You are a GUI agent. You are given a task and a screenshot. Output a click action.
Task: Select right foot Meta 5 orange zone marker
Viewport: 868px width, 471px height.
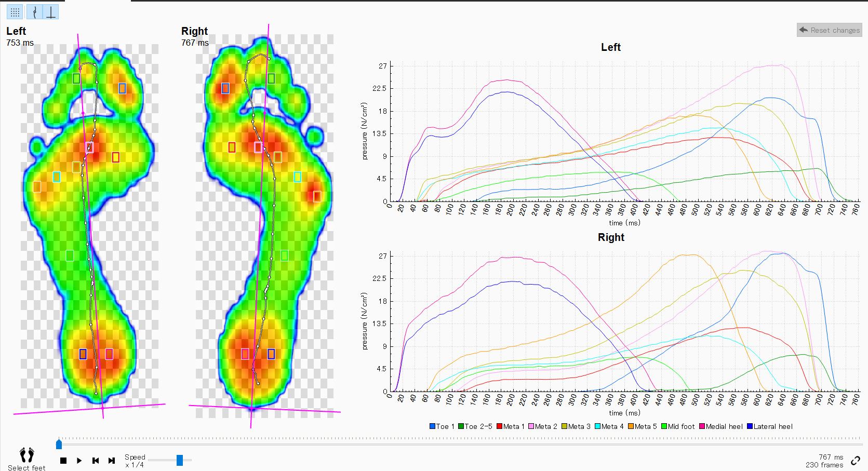tap(317, 196)
